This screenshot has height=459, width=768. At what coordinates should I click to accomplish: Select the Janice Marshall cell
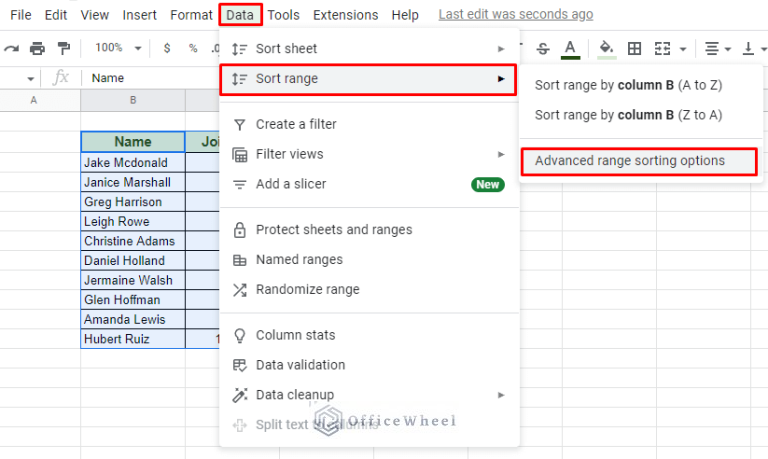(x=133, y=182)
